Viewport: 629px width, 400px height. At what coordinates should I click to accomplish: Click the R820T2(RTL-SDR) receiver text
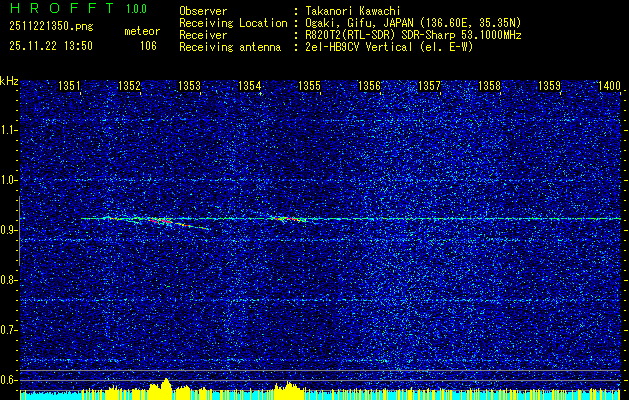[411, 35]
